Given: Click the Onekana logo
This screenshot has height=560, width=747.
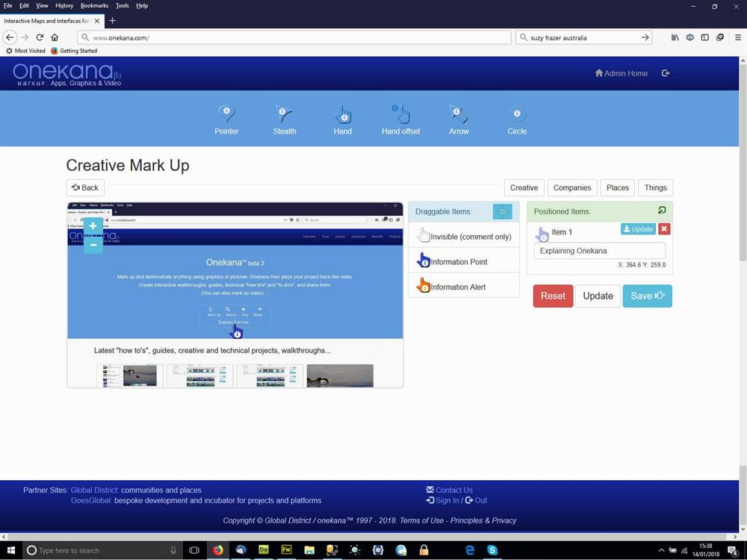Looking at the screenshot, I should [x=67, y=74].
